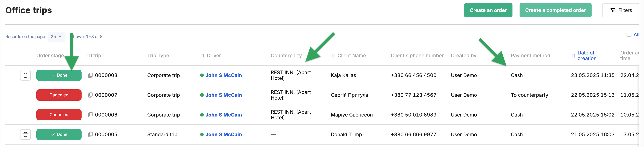Open Canceled stage of order 0000007
Viewport: 644px width, 147px height.
pyautogui.click(x=59, y=95)
